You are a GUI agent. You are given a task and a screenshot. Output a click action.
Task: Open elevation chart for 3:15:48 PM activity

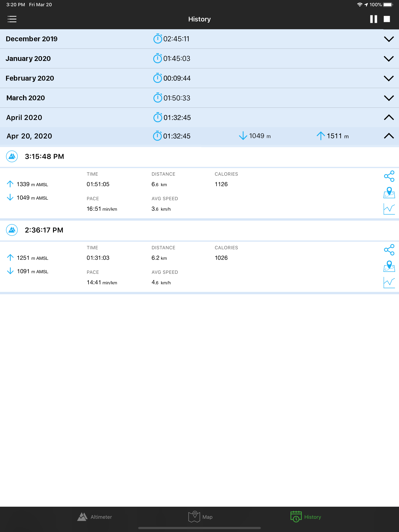pos(389,209)
